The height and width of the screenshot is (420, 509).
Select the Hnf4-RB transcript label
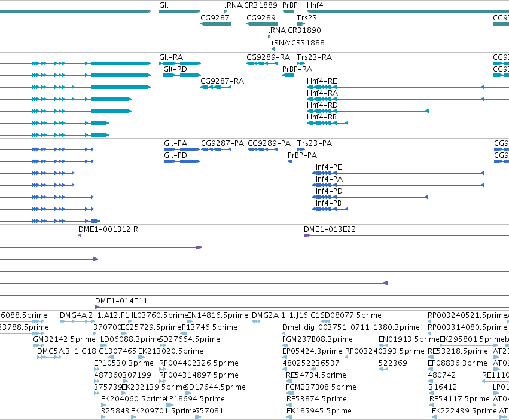click(x=322, y=117)
